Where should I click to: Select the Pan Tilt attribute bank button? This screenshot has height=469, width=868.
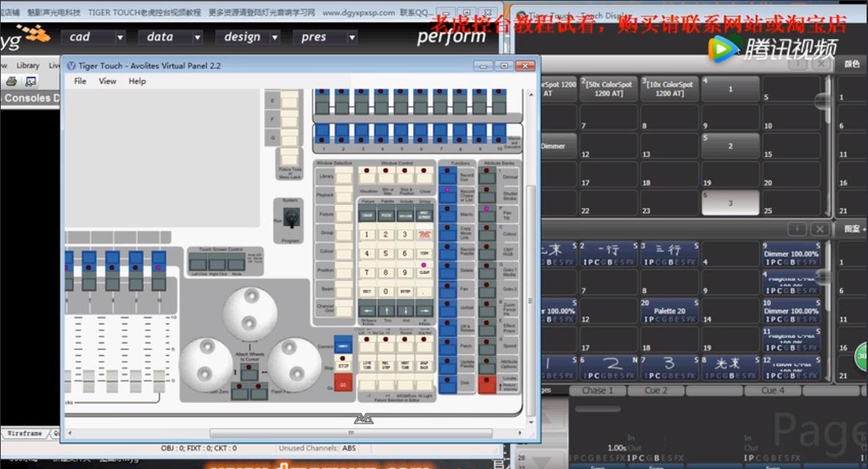(x=486, y=214)
